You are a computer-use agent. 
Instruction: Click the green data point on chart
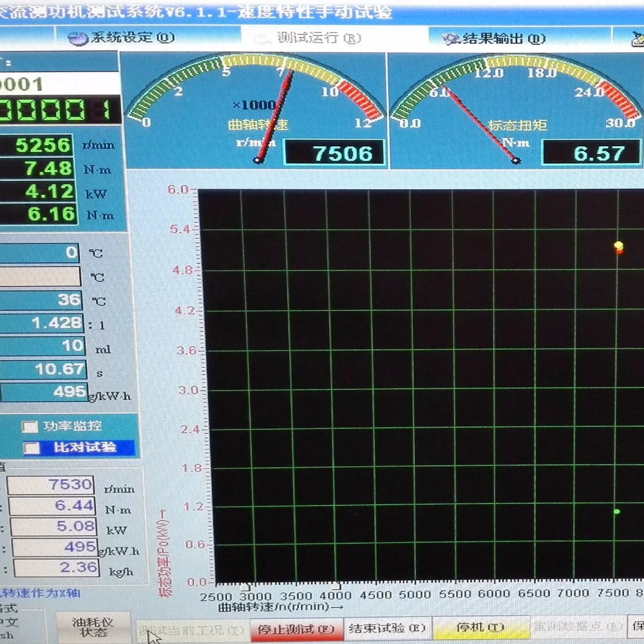click(616, 511)
